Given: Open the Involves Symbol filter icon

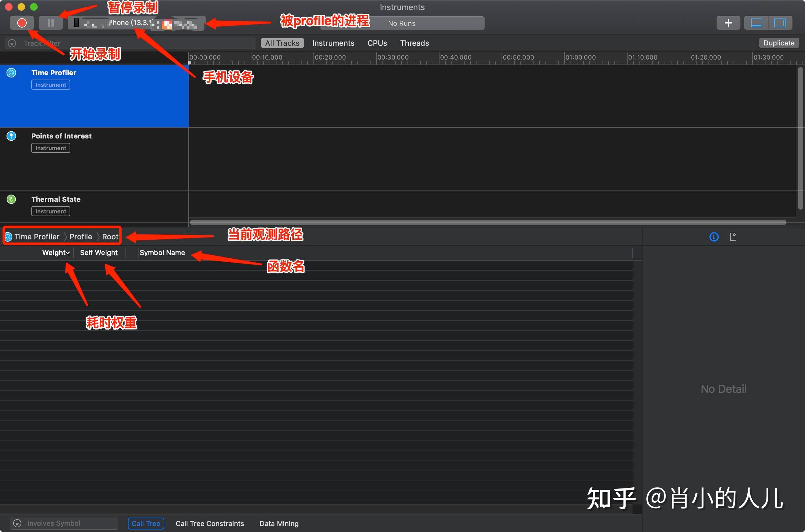Looking at the screenshot, I should point(17,523).
